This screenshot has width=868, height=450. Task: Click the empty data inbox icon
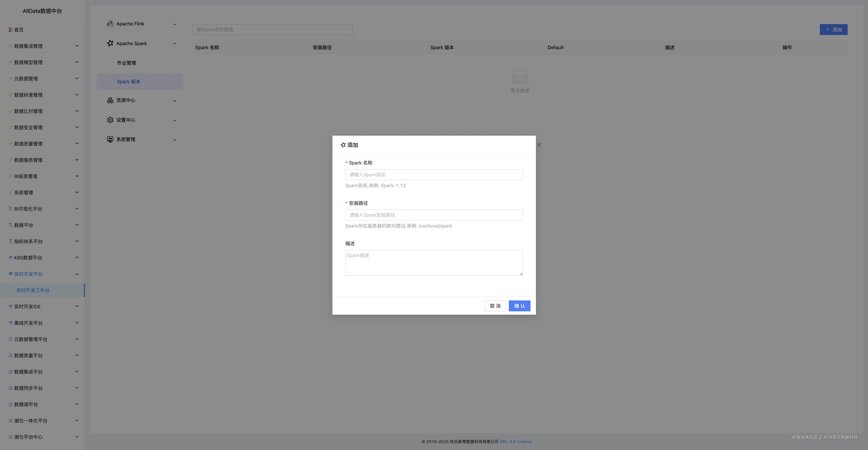(x=520, y=77)
